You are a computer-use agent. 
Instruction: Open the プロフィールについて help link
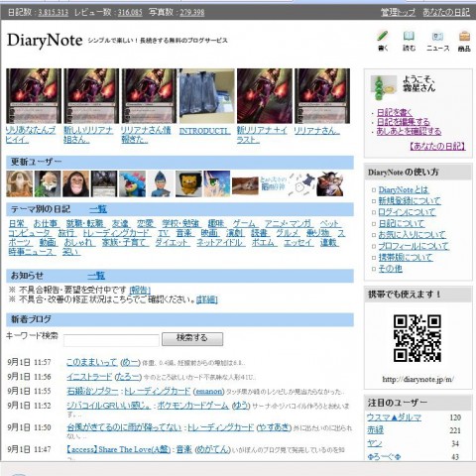point(414,246)
